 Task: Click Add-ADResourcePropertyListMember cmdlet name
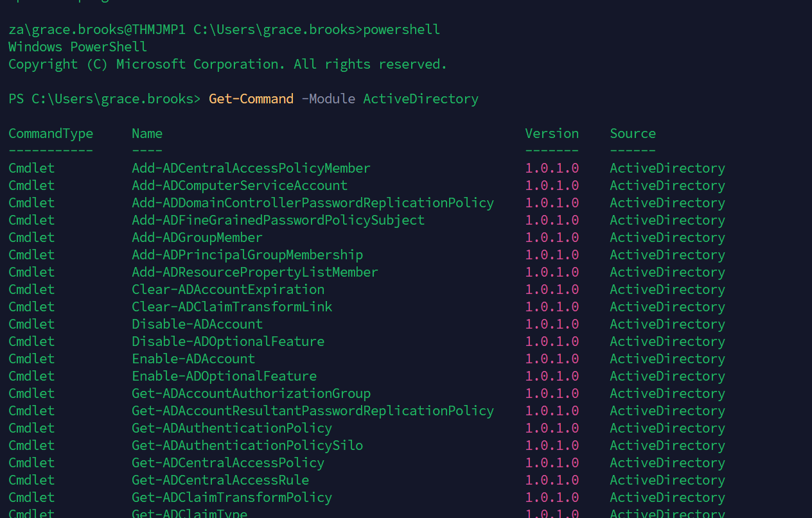(255, 272)
